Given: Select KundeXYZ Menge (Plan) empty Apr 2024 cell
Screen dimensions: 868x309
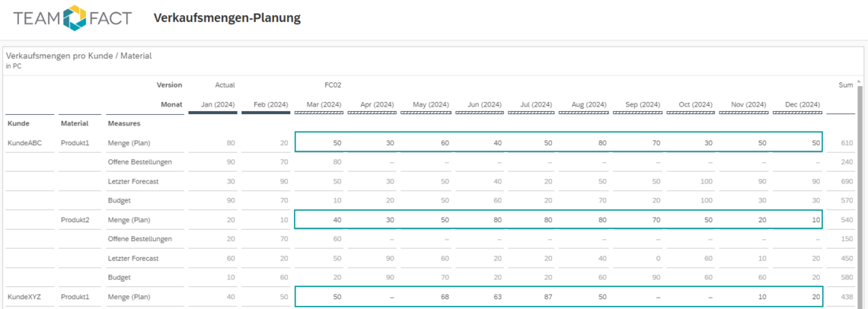Looking at the screenshot, I should pos(373,297).
